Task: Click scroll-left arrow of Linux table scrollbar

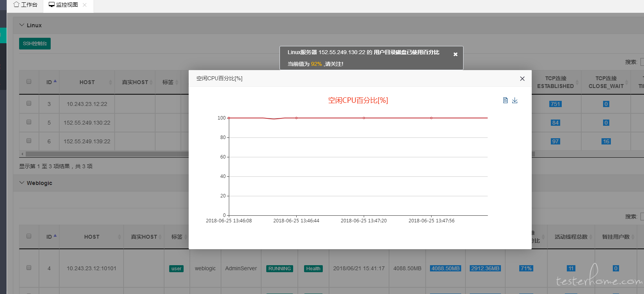Action: tap(22, 154)
